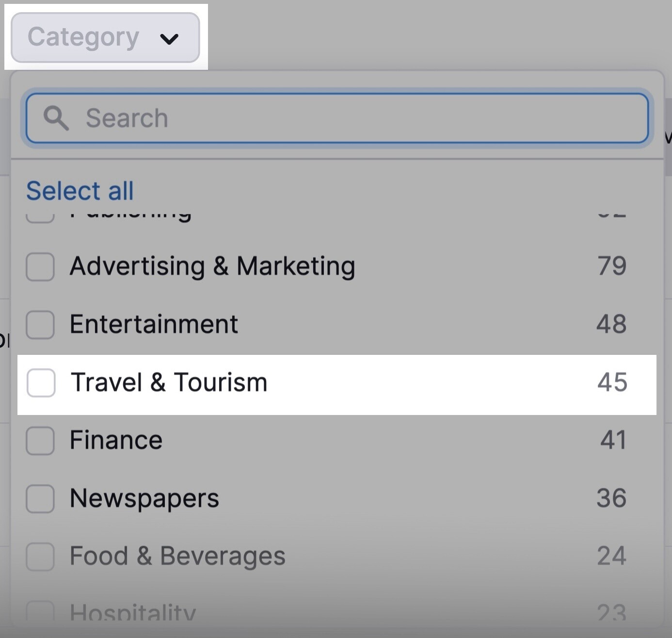The image size is (672, 638).
Task: Click the chevron arrow beside Category
Action: (x=169, y=38)
